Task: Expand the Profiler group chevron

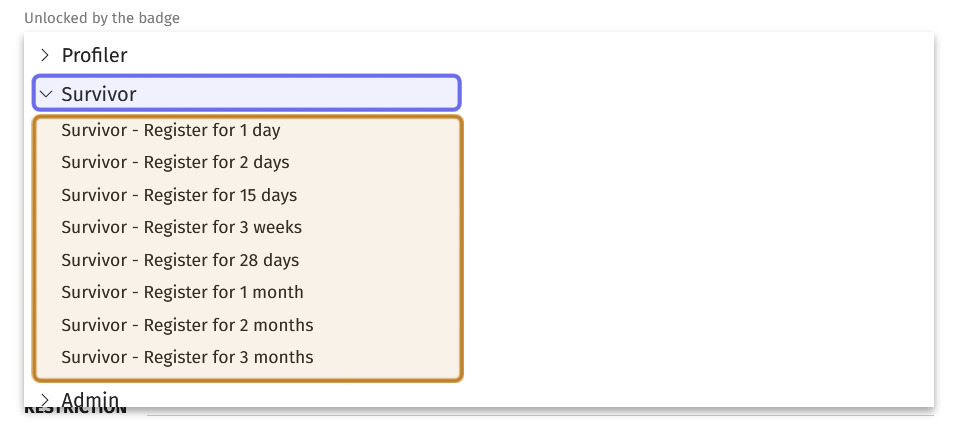Action: coord(44,55)
